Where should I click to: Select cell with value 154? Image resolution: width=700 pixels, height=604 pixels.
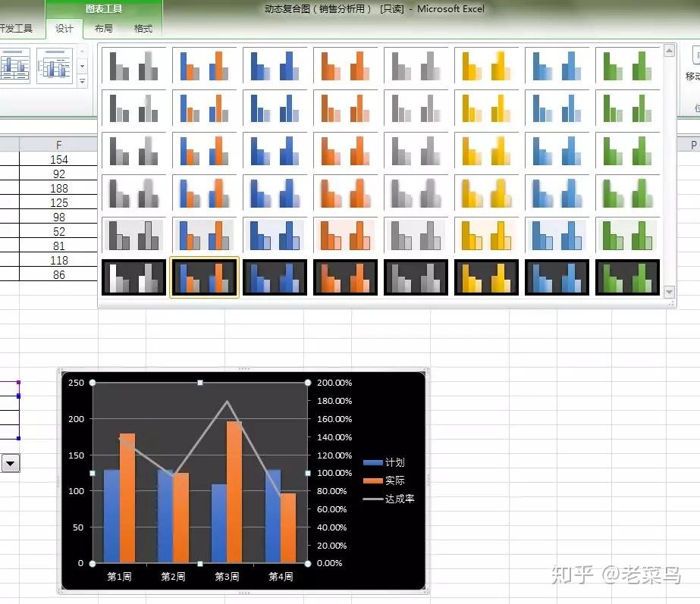point(58,159)
